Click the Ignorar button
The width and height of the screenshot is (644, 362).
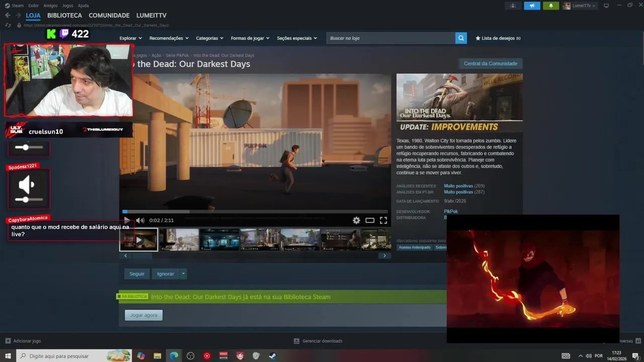(x=166, y=274)
